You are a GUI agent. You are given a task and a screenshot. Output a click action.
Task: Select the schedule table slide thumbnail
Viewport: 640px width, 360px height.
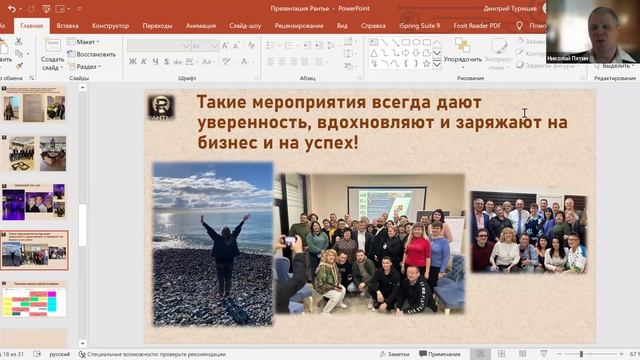pos(34,299)
